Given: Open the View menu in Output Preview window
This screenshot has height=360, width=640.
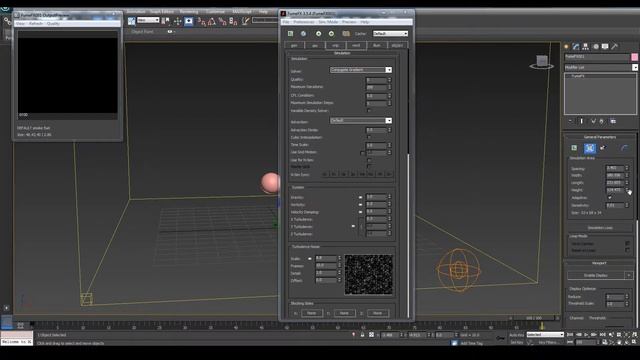Looking at the screenshot, I should [x=20, y=24].
